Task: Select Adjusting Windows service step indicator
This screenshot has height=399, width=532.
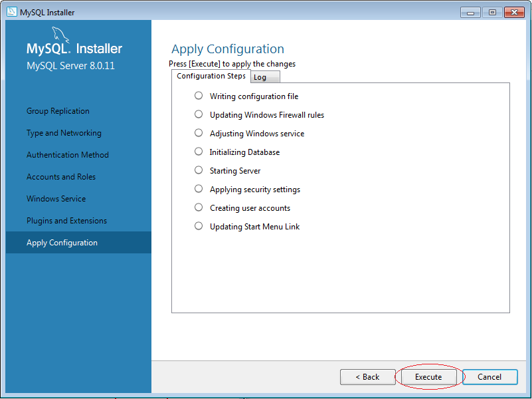Action: pos(199,133)
